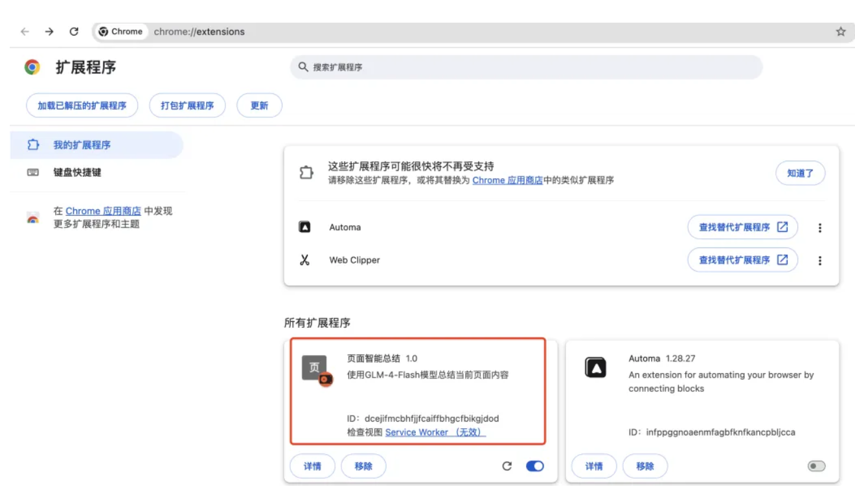
Task: Focus the 搜索扩展程序 search field
Action: tap(526, 67)
